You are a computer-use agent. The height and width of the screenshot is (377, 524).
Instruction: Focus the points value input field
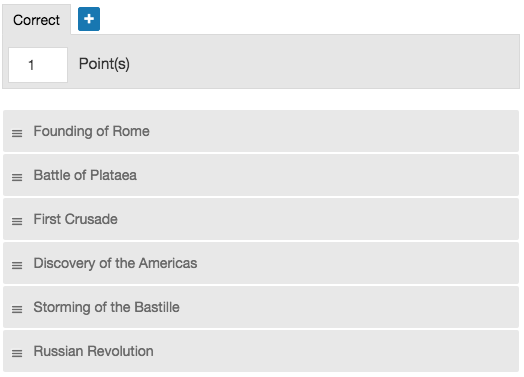click(x=38, y=65)
